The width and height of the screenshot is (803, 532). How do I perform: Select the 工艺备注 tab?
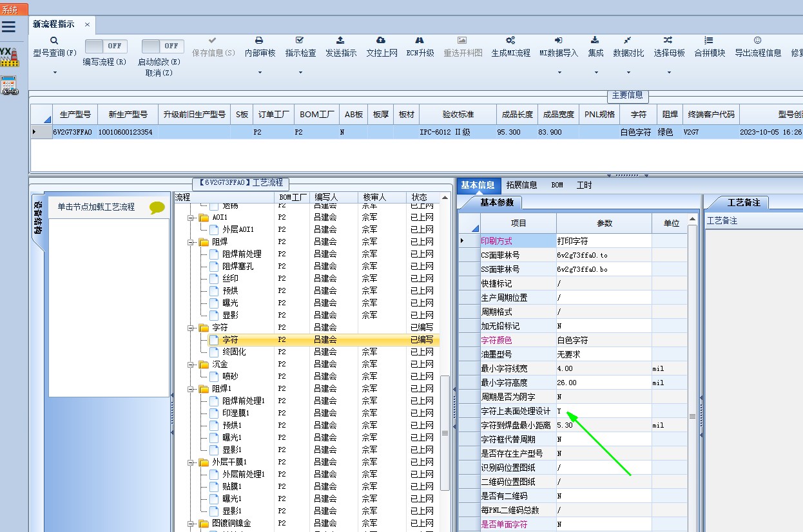click(744, 202)
